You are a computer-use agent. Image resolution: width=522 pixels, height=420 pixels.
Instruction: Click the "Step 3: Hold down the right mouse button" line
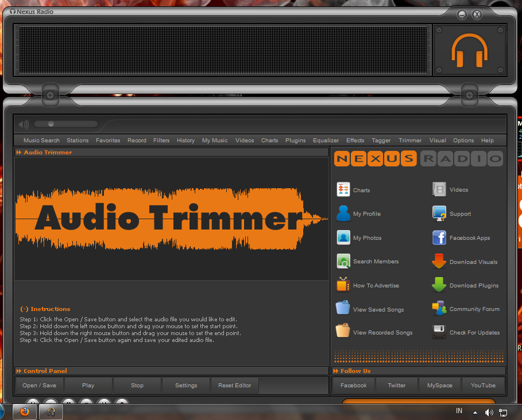pos(130,333)
